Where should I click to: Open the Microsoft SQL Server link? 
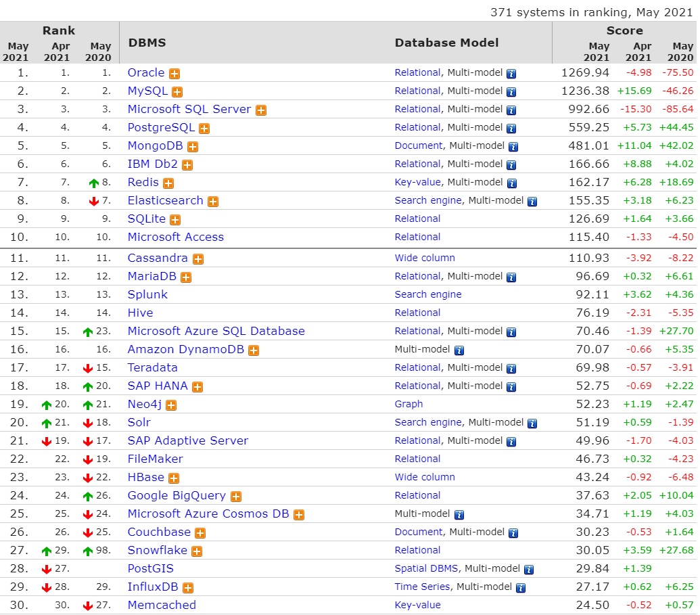(189, 110)
